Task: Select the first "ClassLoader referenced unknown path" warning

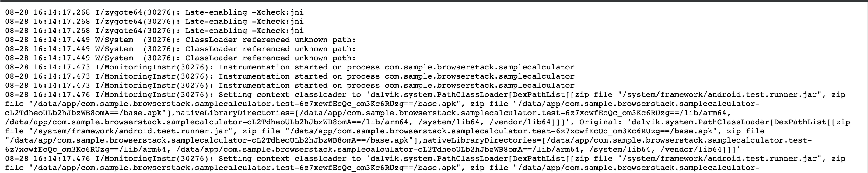Action: pos(270,40)
